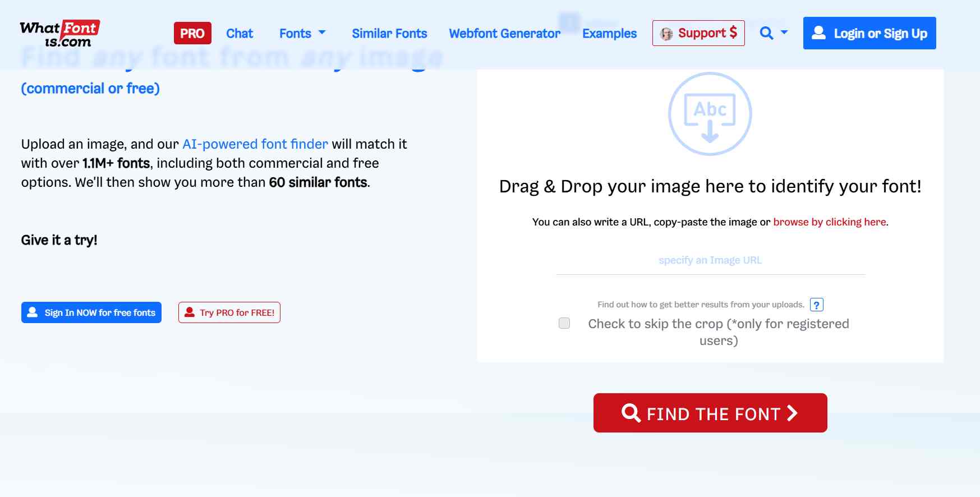980x497 pixels.
Task: Open the Chat menu item
Action: tap(240, 33)
